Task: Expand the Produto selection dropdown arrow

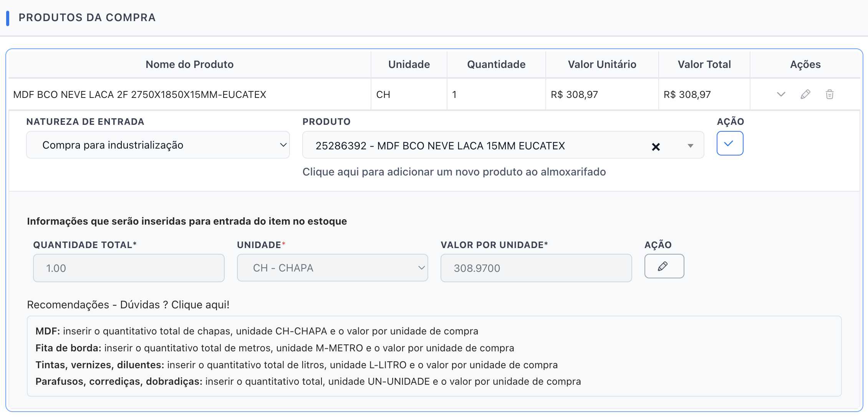Action: click(690, 146)
